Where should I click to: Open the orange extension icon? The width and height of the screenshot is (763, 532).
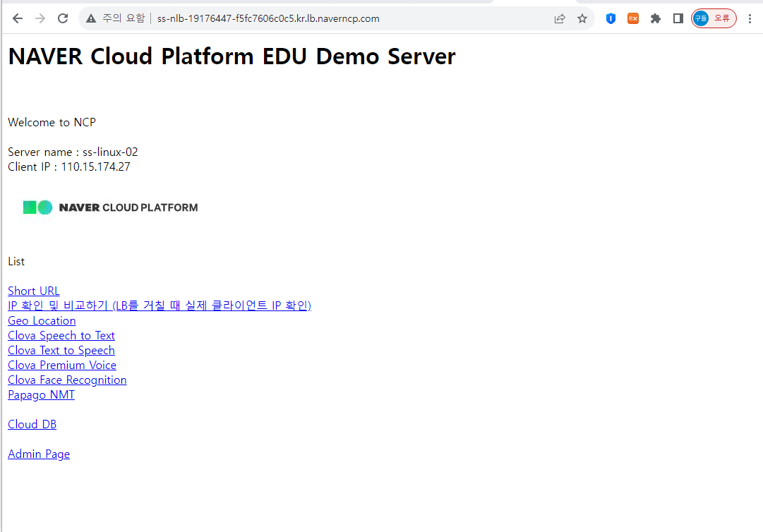[x=633, y=18]
